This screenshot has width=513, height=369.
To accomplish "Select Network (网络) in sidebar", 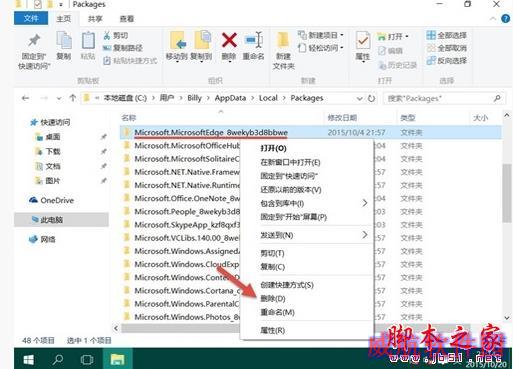I will (42, 239).
